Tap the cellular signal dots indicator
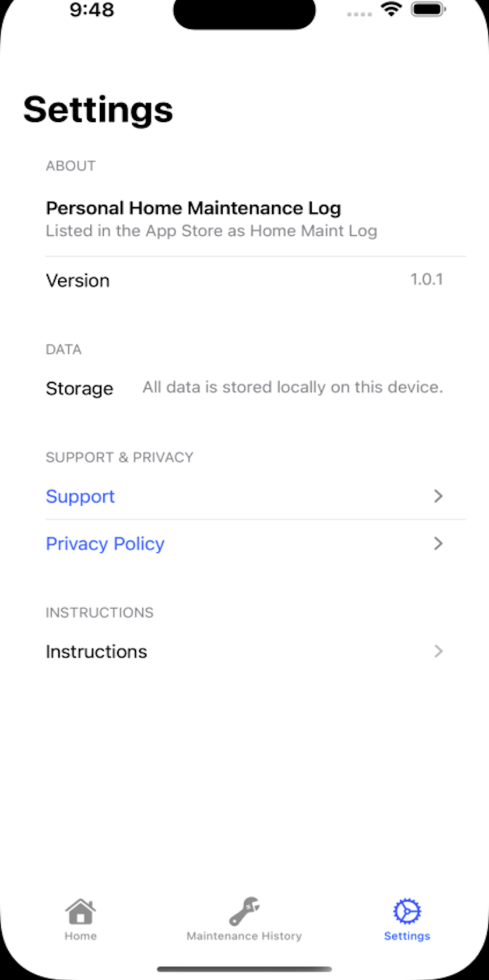This screenshot has height=980, width=489. [x=359, y=13]
